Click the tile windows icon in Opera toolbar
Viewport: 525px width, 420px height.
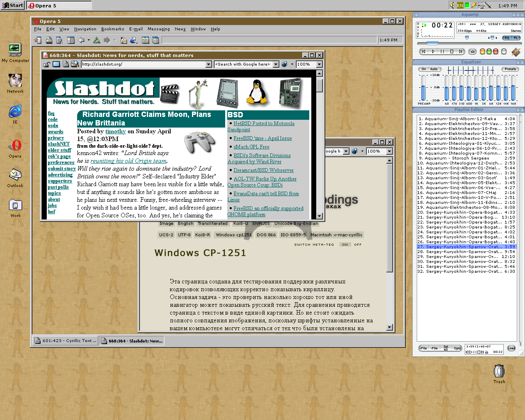145,40
